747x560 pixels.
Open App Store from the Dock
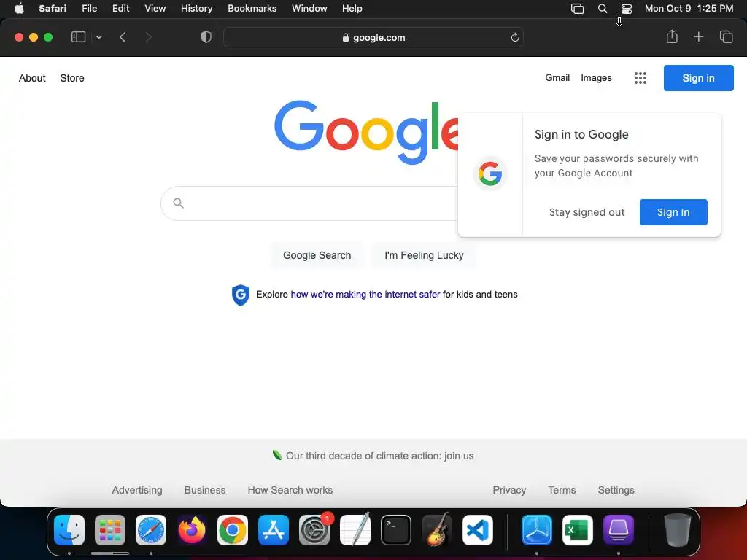point(274,530)
